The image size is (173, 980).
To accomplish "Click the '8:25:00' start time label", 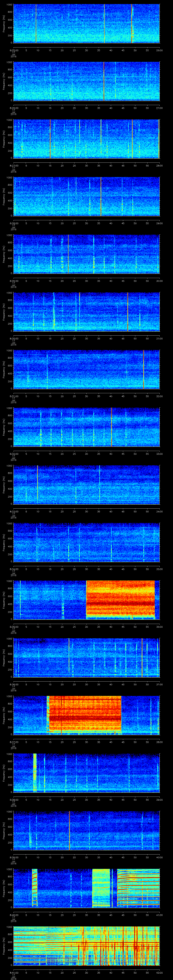I will [14, 50].
